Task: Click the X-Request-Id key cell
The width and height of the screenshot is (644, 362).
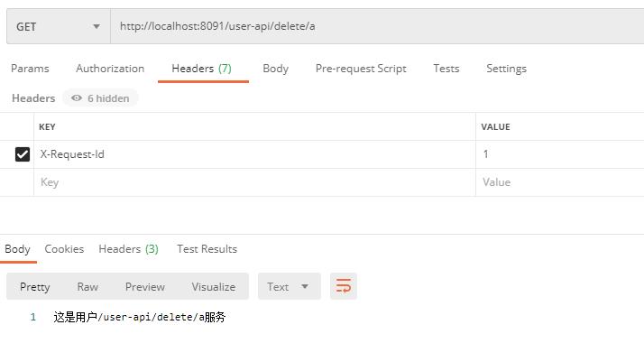Action: tap(254, 154)
